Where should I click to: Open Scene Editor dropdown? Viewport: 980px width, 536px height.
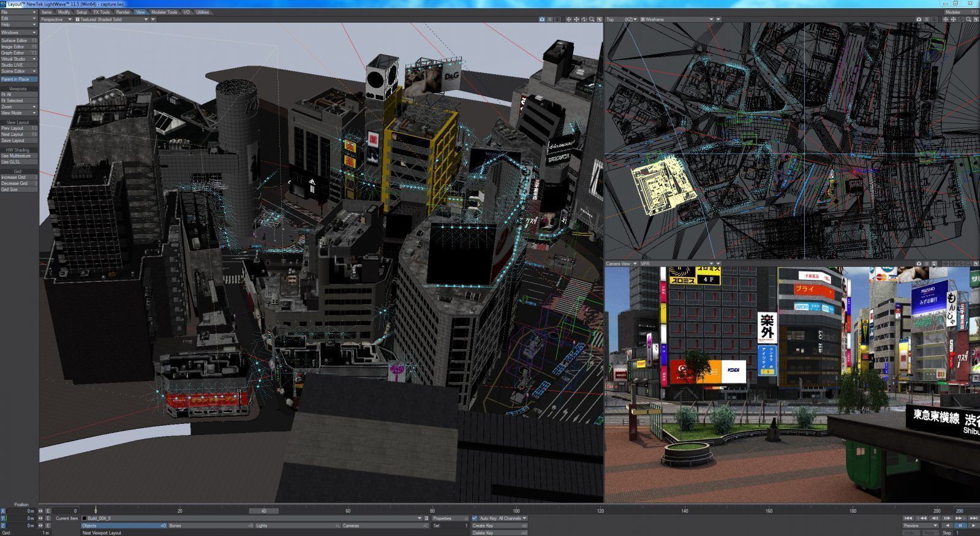click(x=19, y=71)
